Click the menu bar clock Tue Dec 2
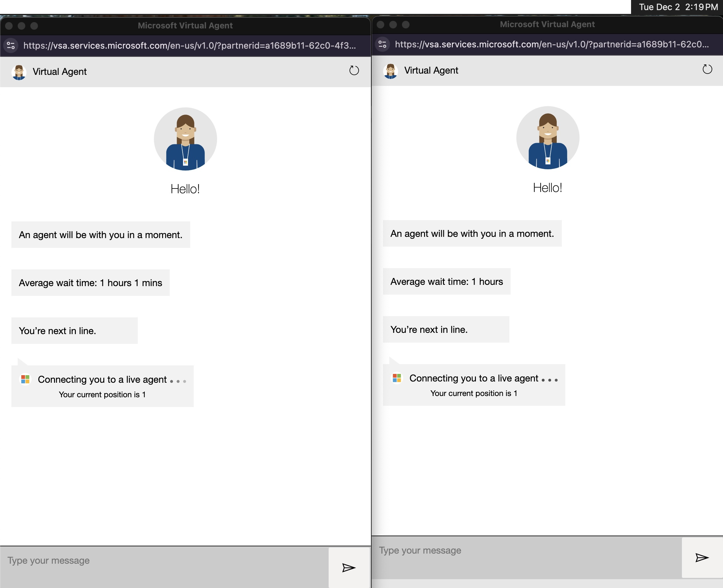 click(678, 7)
